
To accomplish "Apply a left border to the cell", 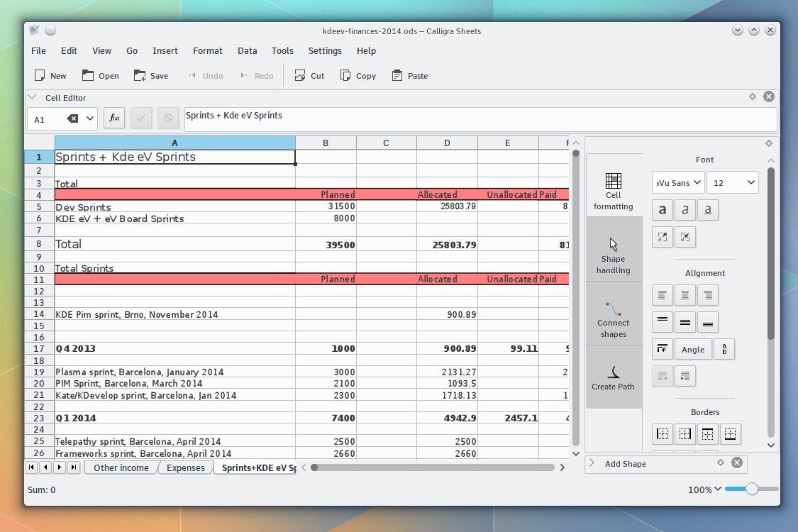I will (x=662, y=433).
